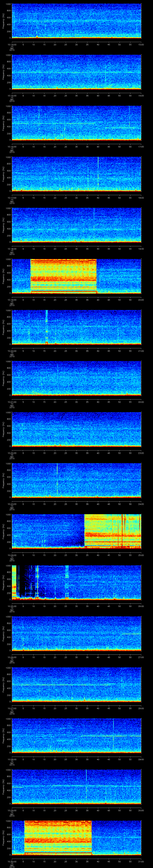This screenshot has width=153, height=868.
Task: Click the loud broadband block in the 10:30:00 spectrogram
Action: pyautogui.click(x=58, y=838)
